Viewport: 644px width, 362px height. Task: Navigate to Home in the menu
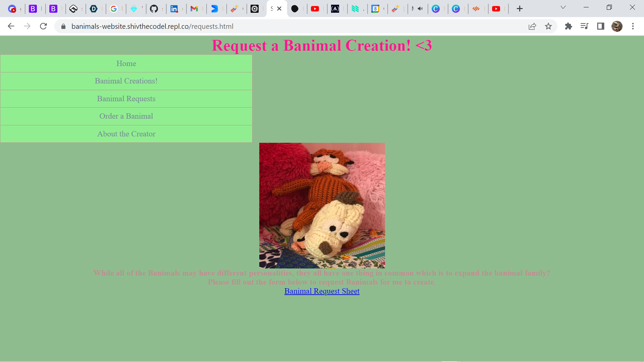tap(126, 63)
